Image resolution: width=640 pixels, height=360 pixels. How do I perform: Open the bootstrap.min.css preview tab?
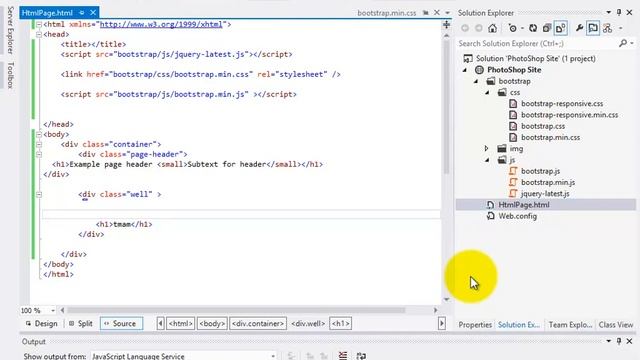(x=387, y=13)
